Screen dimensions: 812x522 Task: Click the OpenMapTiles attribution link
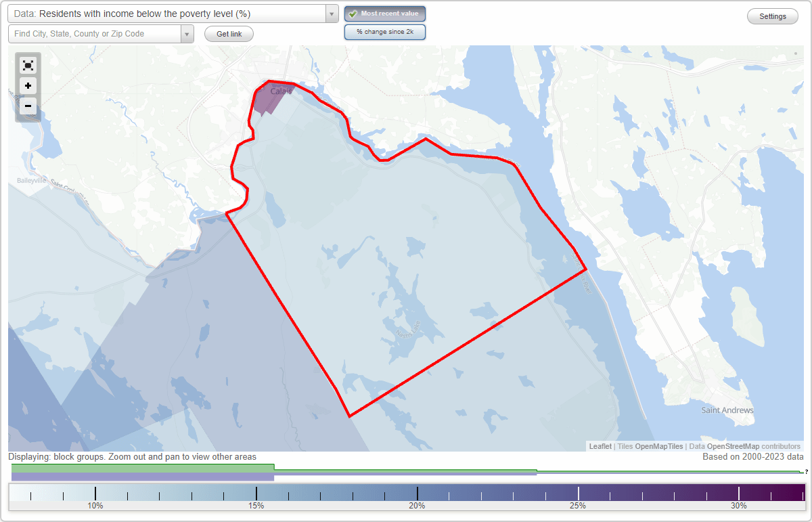[658, 446]
